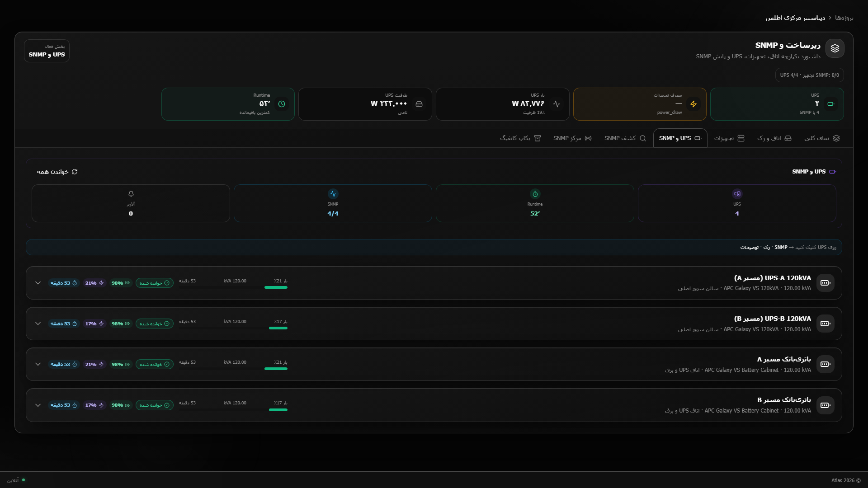Open the تجهیزات tab
The image size is (868, 488).
coord(729,138)
